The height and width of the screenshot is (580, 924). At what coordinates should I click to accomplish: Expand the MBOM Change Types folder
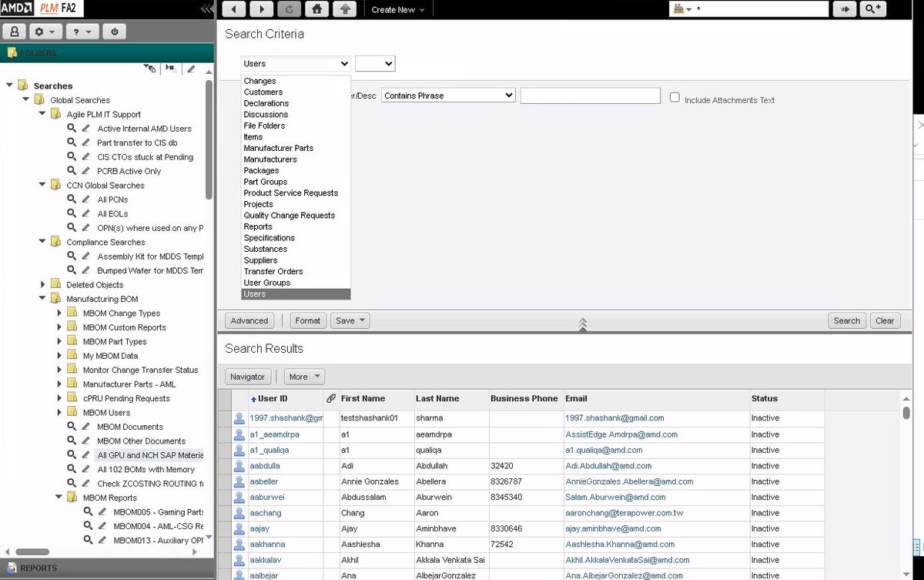pos(59,313)
